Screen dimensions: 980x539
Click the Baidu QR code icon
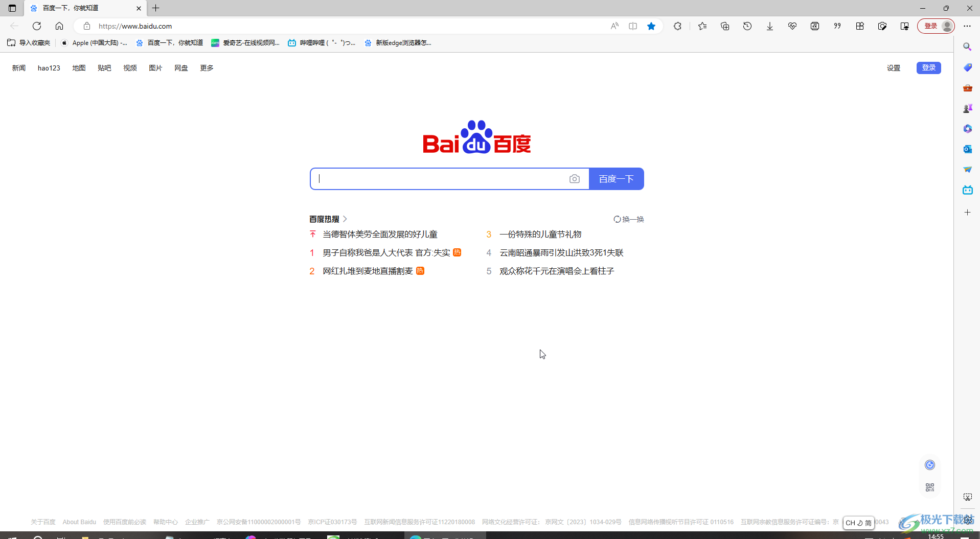coord(930,487)
